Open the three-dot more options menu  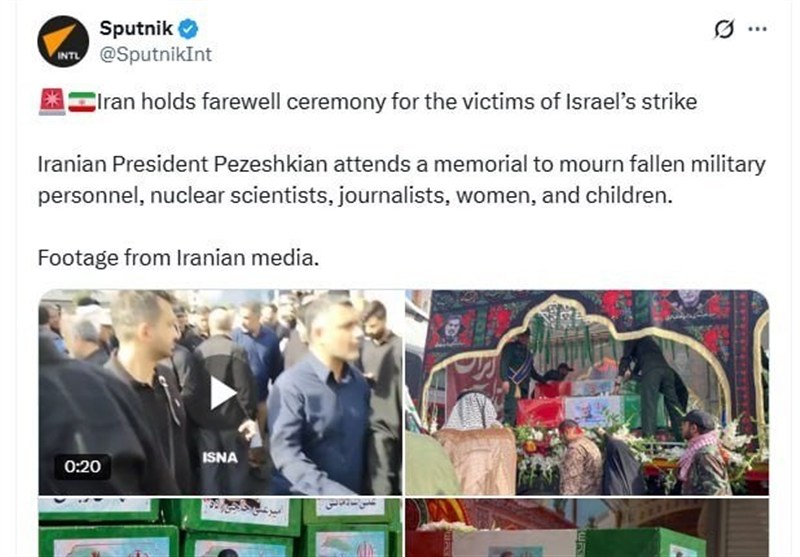[x=757, y=29]
